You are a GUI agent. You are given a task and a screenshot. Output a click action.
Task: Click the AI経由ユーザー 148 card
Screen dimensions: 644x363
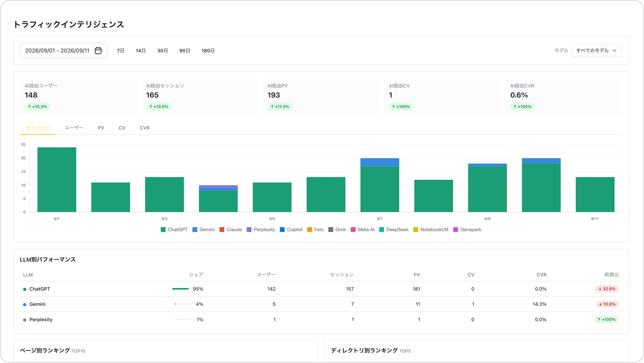(x=78, y=96)
